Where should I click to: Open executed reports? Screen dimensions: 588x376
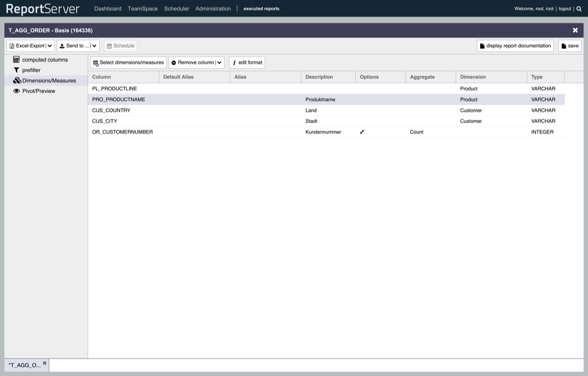click(x=261, y=9)
